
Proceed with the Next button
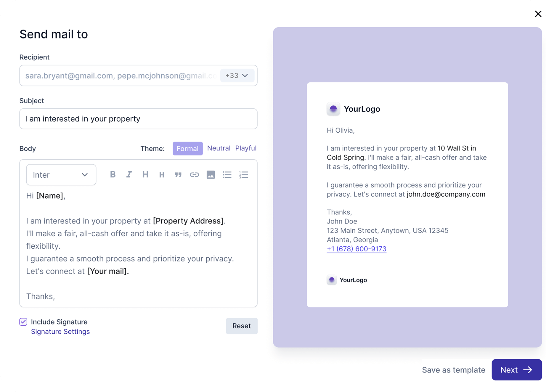(x=516, y=370)
